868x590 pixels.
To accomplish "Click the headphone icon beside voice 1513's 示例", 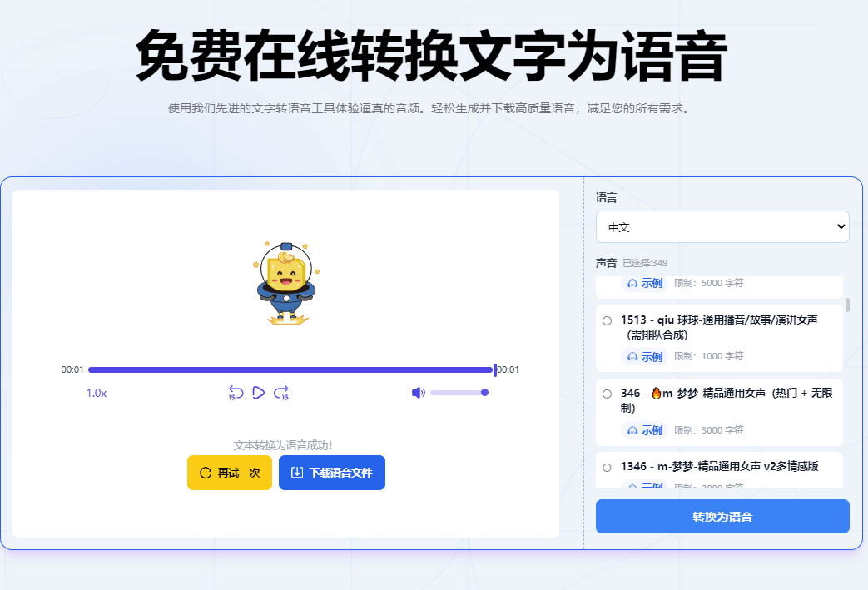I will (x=632, y=355).
